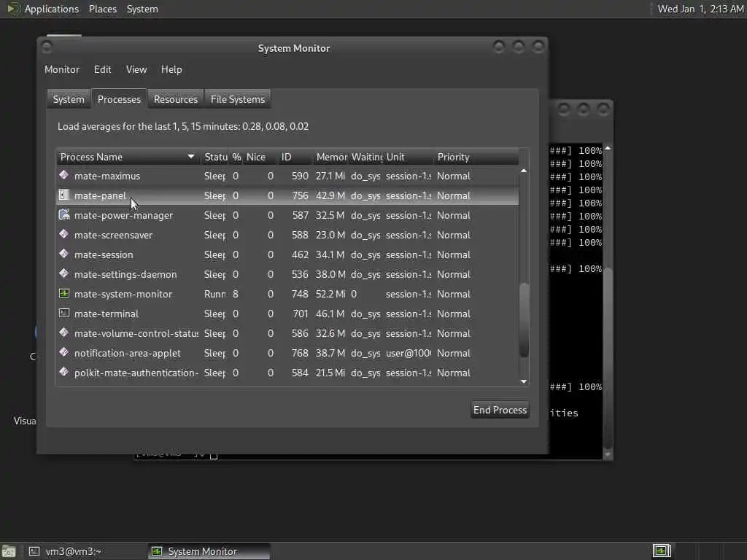747x560 pixels.
Task: Sort by Process Name column arrow
Action: click(x=190, y=157)
